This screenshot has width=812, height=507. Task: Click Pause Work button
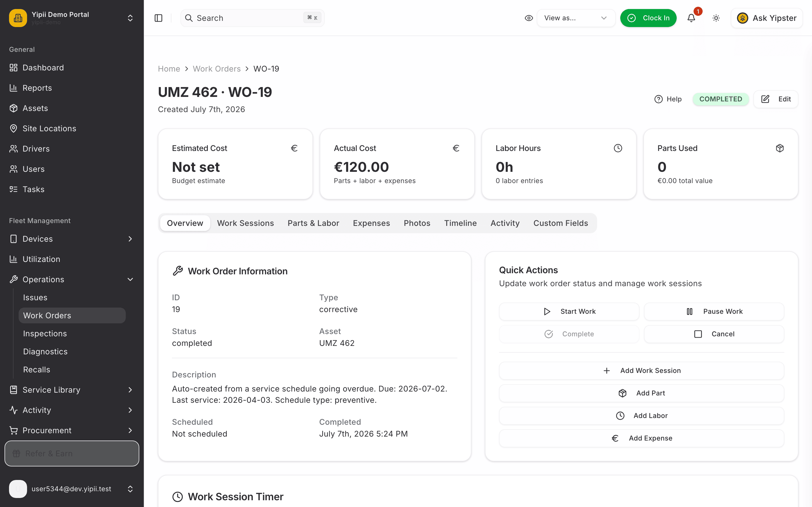pyautogui.click(x=714, y=312)
